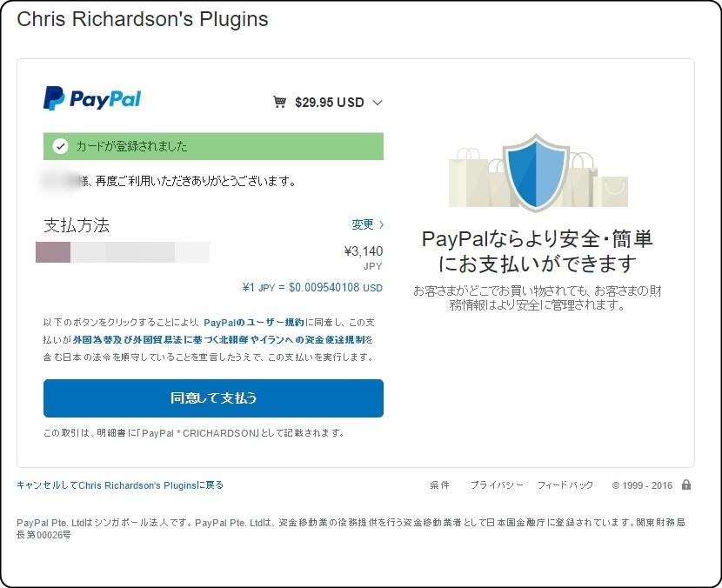Click the PayPal logo
This screenshot has height=588, width=722.
pyautogui.click(x=92, y=98)
